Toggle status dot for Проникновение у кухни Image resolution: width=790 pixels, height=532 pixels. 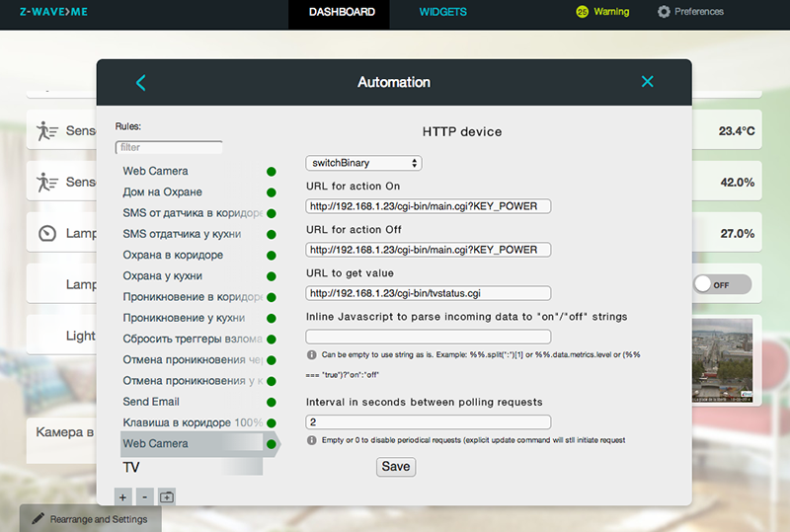pos(271,319)
